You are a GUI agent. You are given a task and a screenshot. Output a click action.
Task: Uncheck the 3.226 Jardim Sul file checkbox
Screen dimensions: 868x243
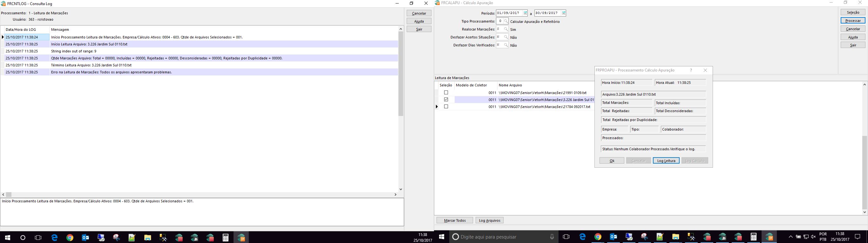pos(446,100)
